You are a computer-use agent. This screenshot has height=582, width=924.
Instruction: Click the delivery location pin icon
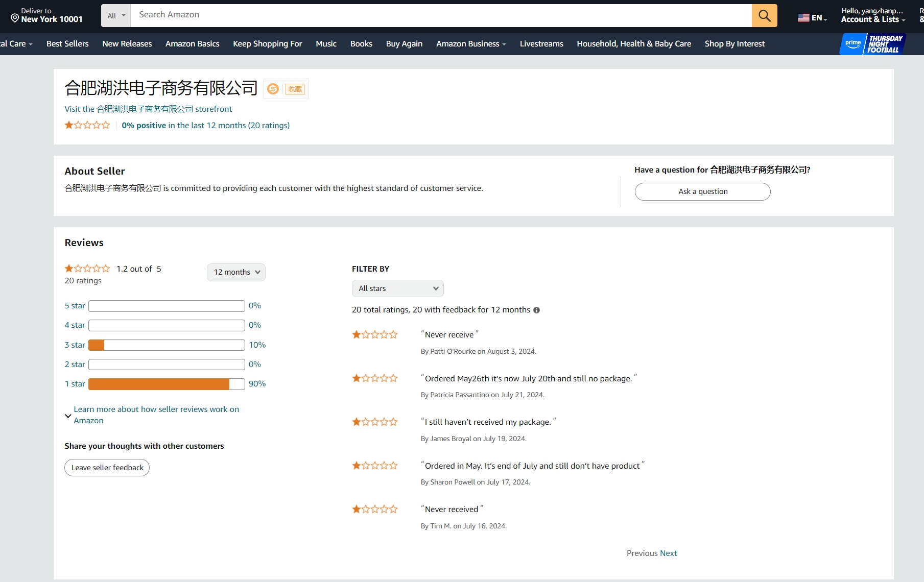point(15,18)
